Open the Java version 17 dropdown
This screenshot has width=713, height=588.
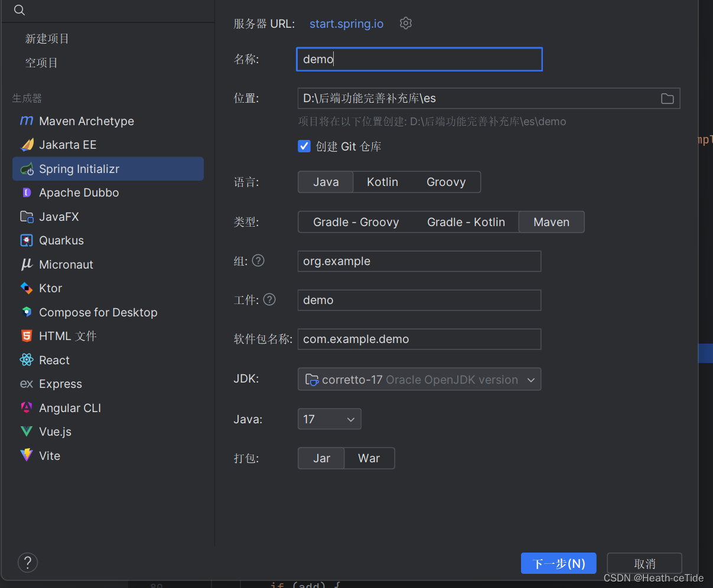click(x=329, y=419)
